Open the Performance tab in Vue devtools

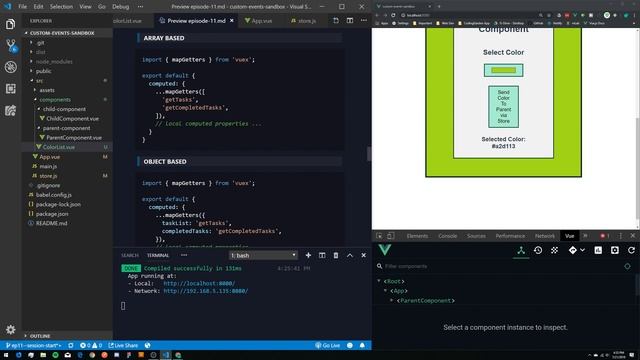598,250
